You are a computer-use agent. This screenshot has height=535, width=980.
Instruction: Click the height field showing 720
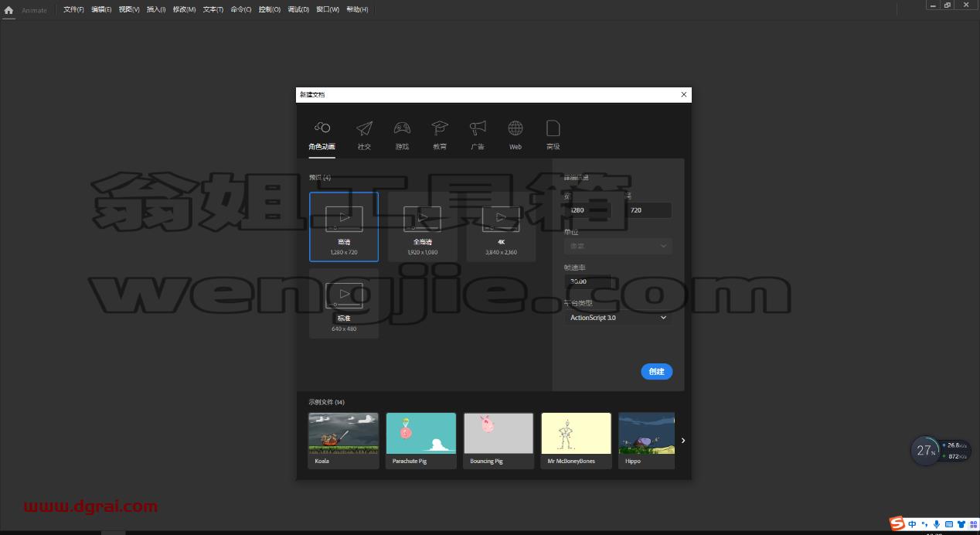[648, 210]
